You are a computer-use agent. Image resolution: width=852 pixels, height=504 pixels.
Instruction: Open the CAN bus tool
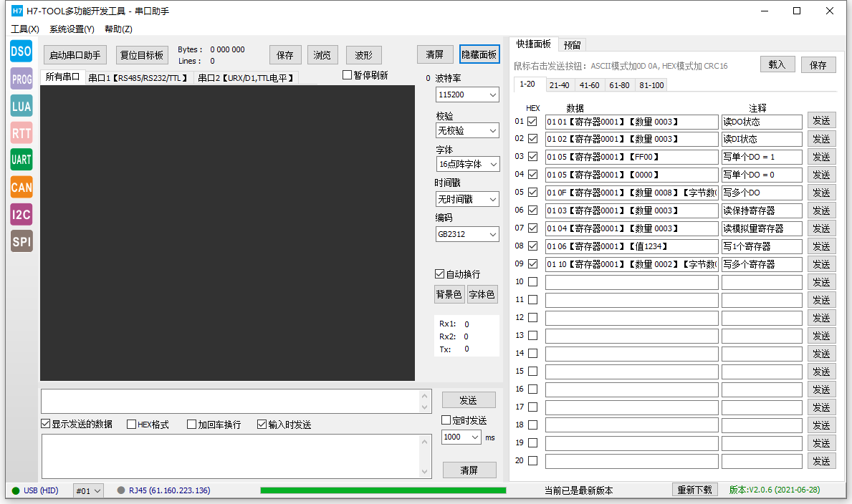(21, 187)
